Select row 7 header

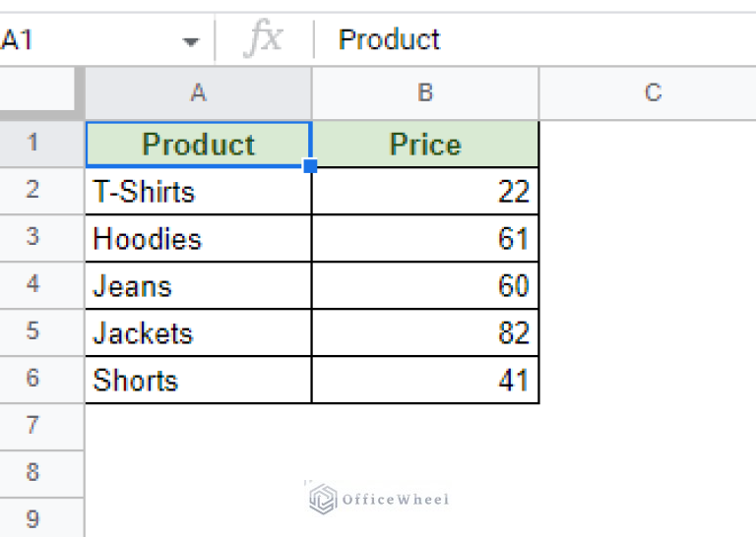33,426
